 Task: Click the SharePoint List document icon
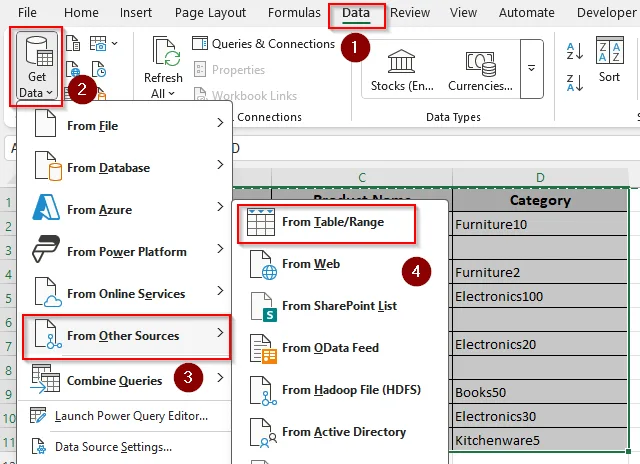point(263,307)
